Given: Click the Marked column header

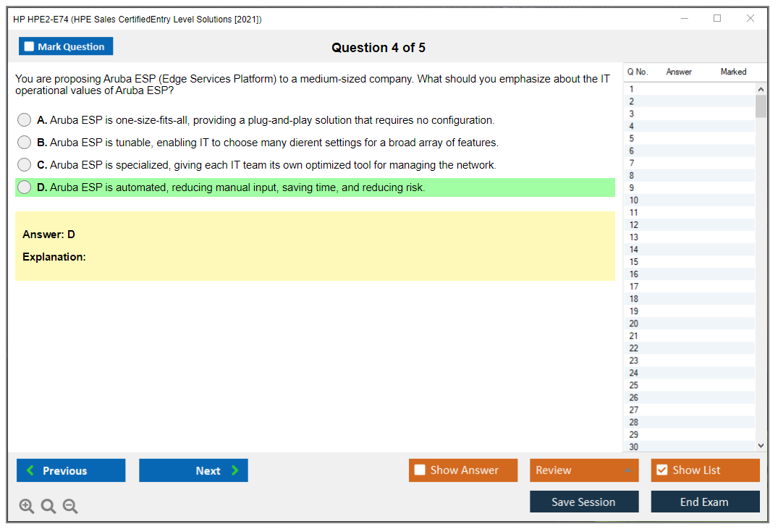Looking at the screenshot, I should pos(733,72).
